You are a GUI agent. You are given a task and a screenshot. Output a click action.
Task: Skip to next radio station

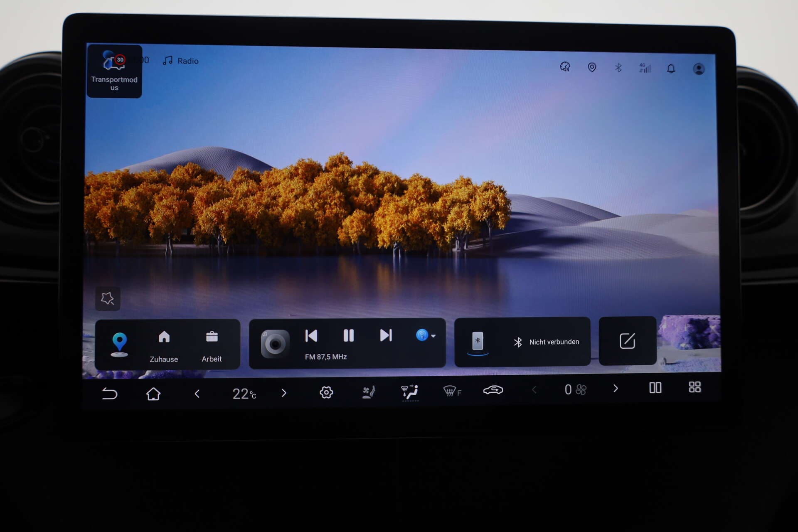pyautogui.click(x=386, y=335)
